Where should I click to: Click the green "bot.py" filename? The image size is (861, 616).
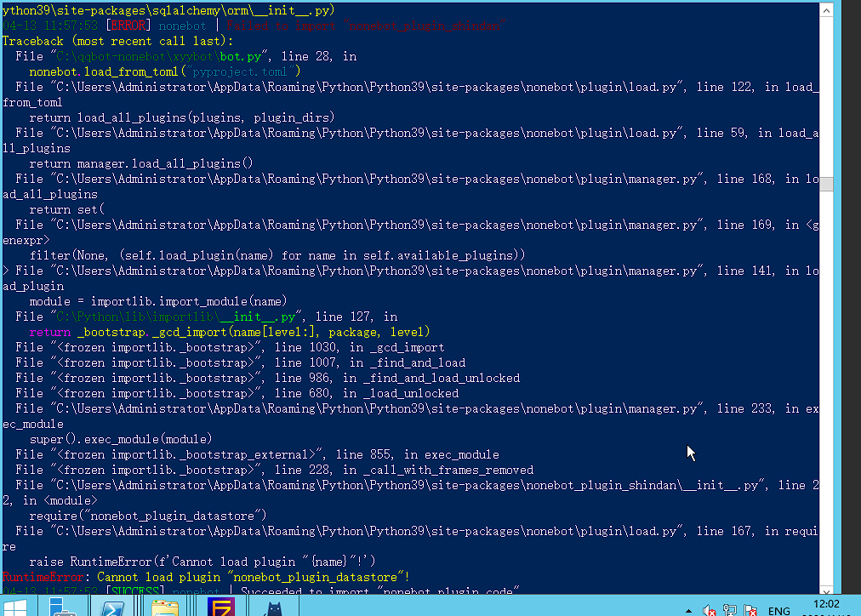coord(241,56)
